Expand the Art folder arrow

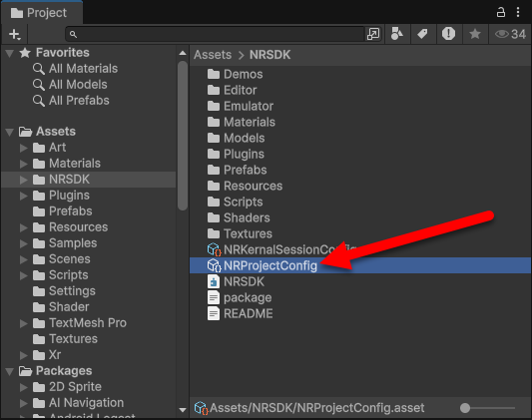(23, 148)
